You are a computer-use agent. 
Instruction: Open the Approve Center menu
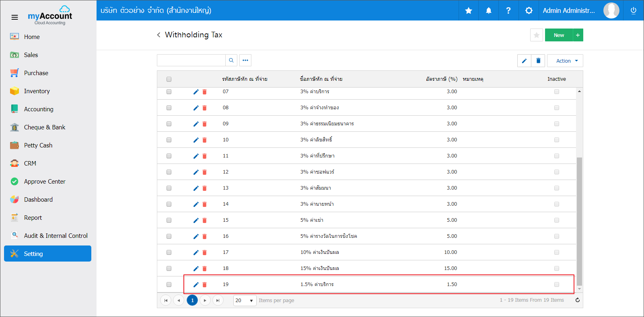point(48,181)
